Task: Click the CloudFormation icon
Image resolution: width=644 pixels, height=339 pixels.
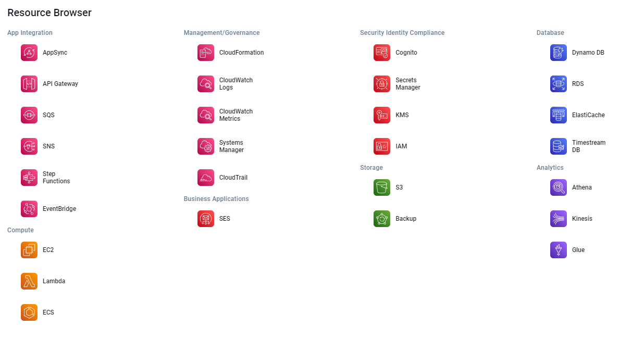Action: click(206, 53)
